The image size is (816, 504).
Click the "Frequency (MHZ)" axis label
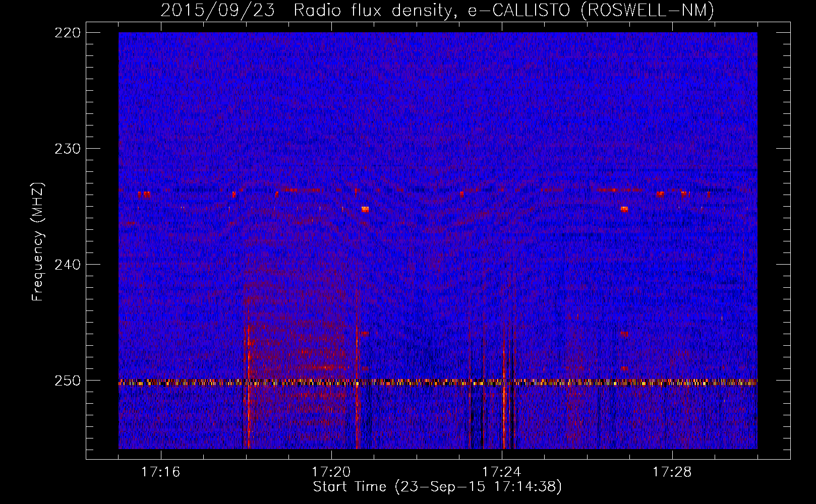click(38, 242)
